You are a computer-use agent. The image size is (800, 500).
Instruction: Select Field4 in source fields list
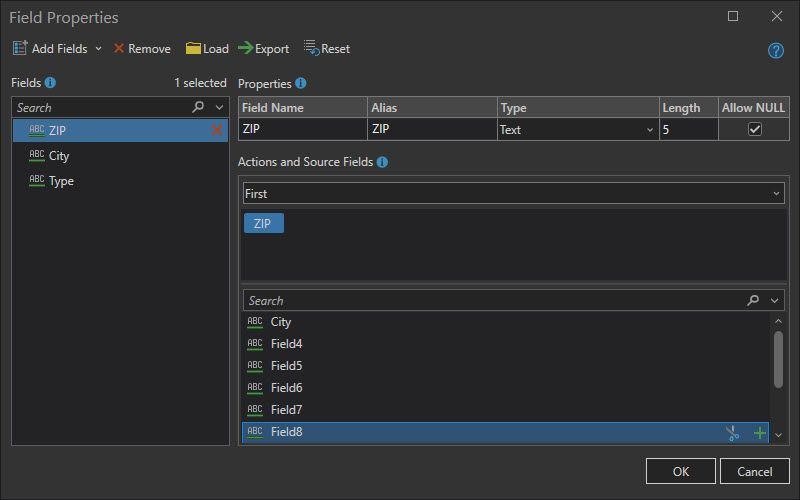coord(505,344)
